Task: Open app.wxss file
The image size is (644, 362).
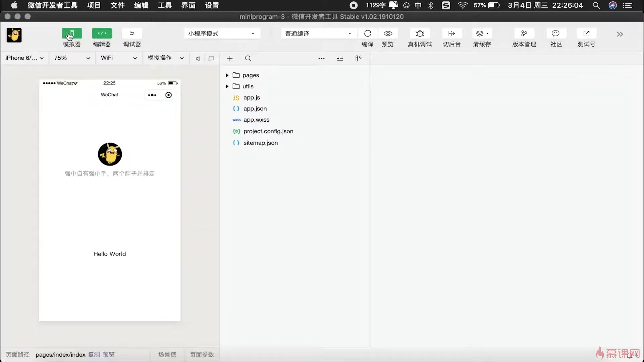Action: pos(256,120)
